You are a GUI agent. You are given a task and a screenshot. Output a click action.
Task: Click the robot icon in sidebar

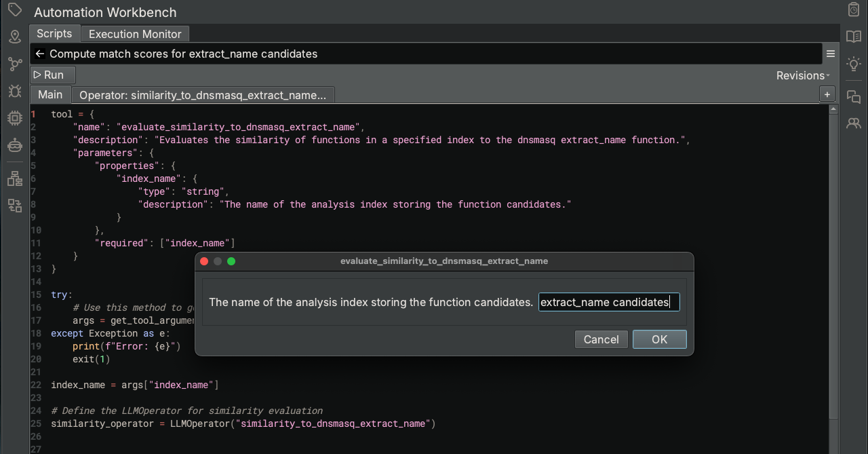point(14,145)
